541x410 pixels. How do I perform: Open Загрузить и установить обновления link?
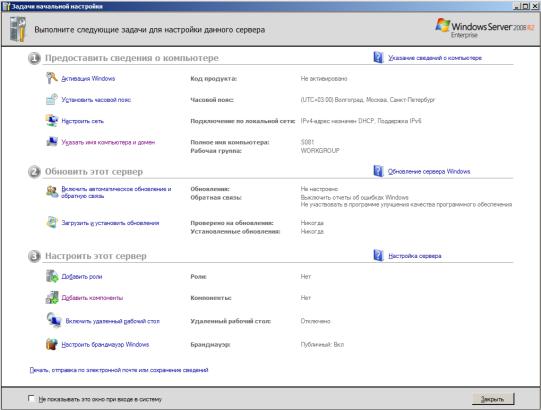(110, 223)
